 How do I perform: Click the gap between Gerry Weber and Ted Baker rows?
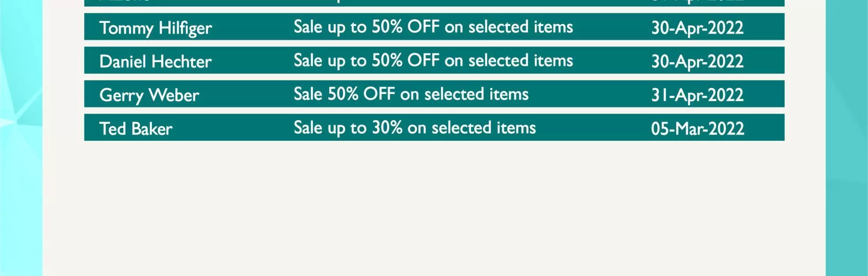[434, 110]
